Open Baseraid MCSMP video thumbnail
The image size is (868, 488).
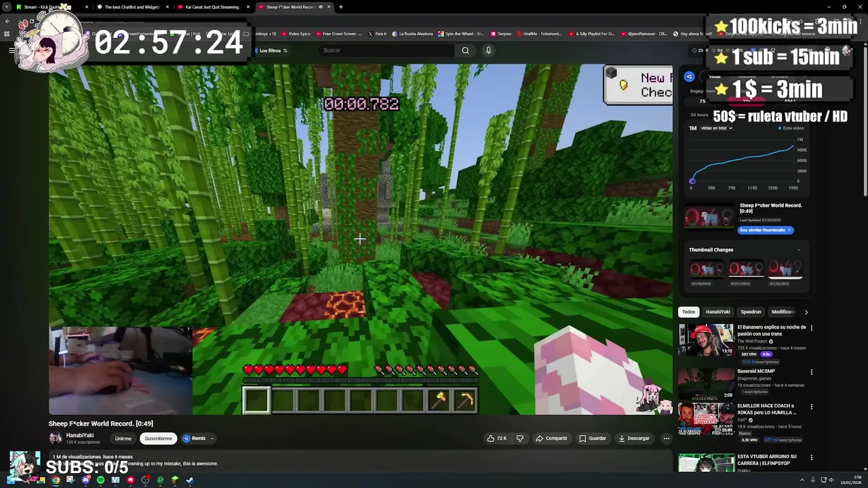(x=706, y=384)
